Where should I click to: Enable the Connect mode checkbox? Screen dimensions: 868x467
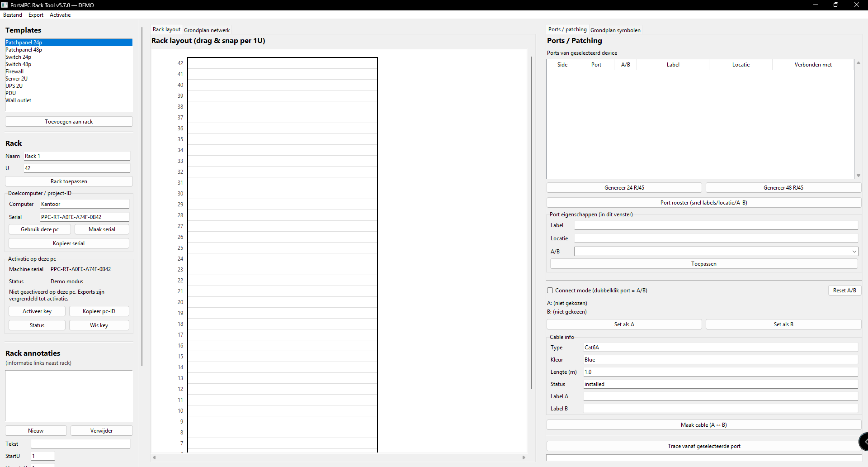(x=550, y=290)
